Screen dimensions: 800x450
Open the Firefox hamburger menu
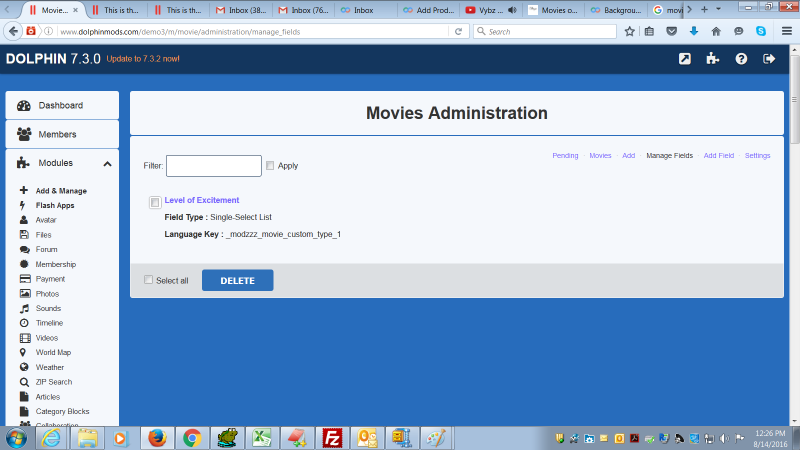tap(787, 31)
